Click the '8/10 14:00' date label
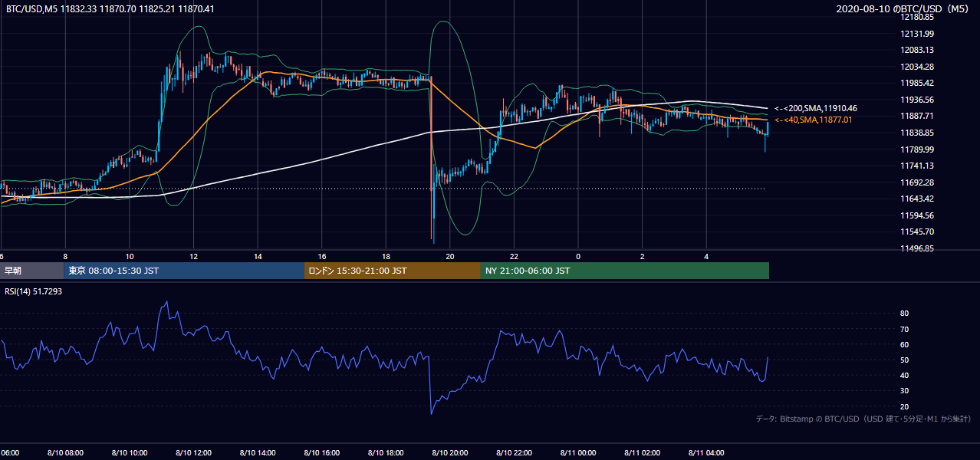This screenshot has width=980, height=460. tap(258, 452)
